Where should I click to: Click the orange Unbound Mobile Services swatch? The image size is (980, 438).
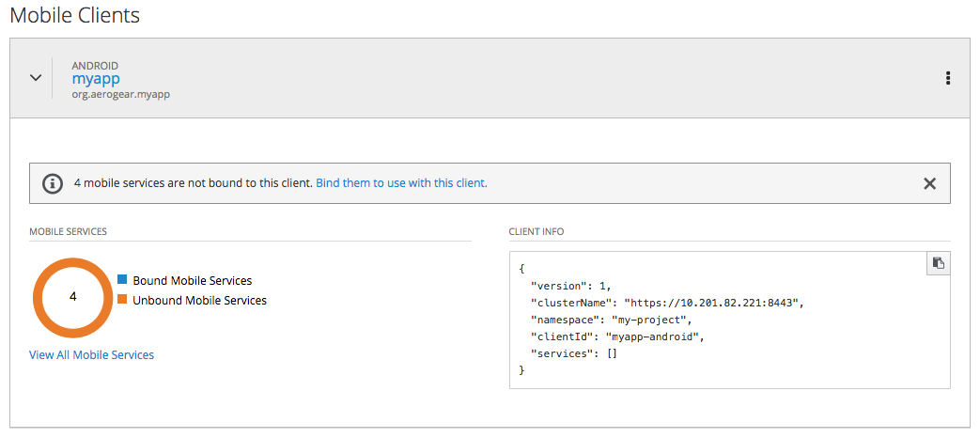pyautogui.click(x=122, y=299)
